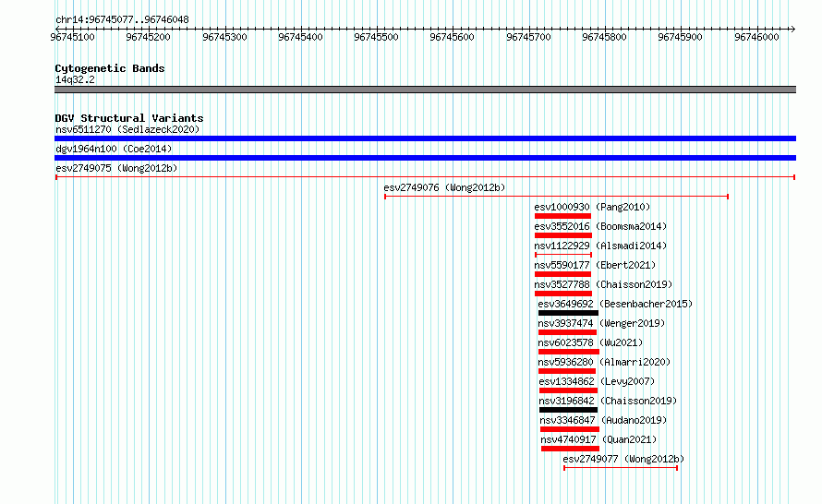Screen dimensions: 822x504
Task: Click the nsv1122929 (Alsmadi2014) label
Action: 600,246
